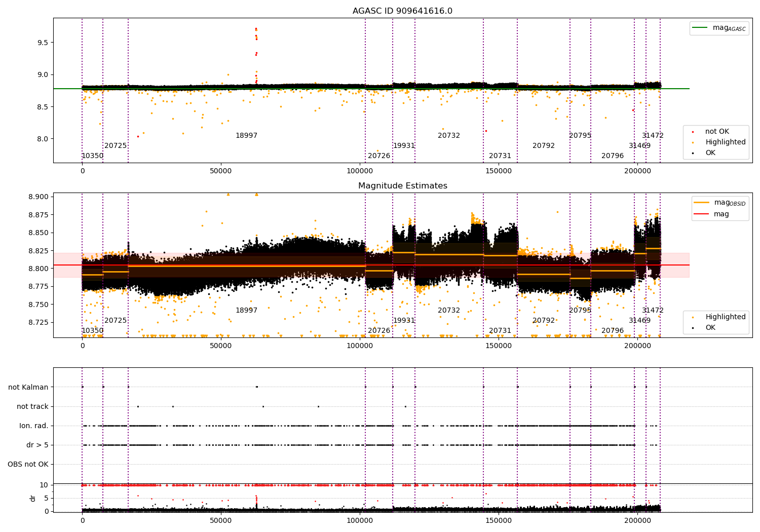Click OBSID label 20731 in top plot
The width and height of the screenshot is (760, 532).
(x=500, y=156)
